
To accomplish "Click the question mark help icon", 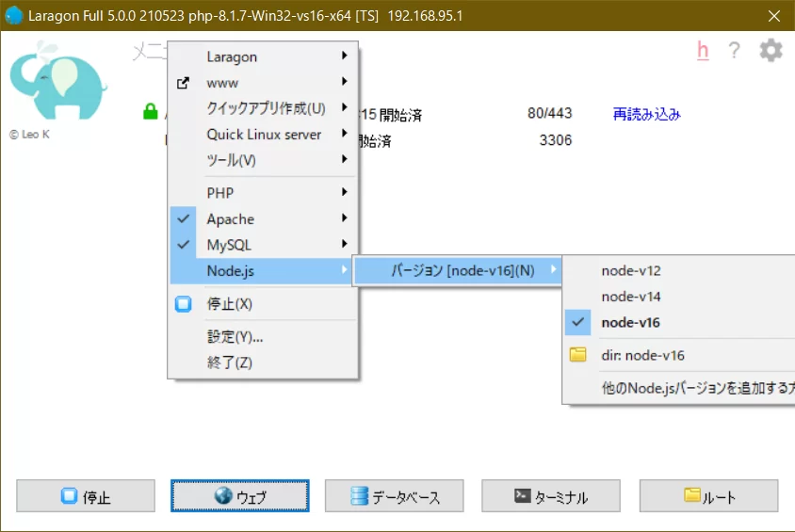I will pyautogui.click(x=734, y=50).
